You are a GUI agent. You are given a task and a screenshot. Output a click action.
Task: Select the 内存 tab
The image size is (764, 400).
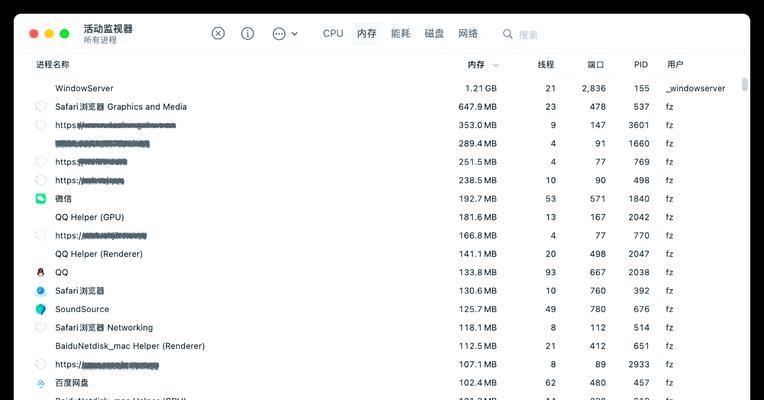pos(367,34)
